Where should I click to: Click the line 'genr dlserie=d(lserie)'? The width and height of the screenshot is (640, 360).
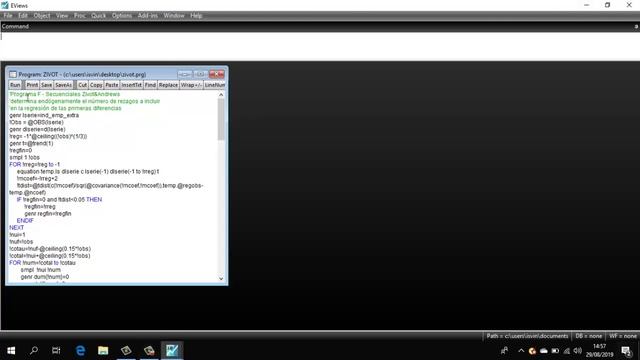37,129
